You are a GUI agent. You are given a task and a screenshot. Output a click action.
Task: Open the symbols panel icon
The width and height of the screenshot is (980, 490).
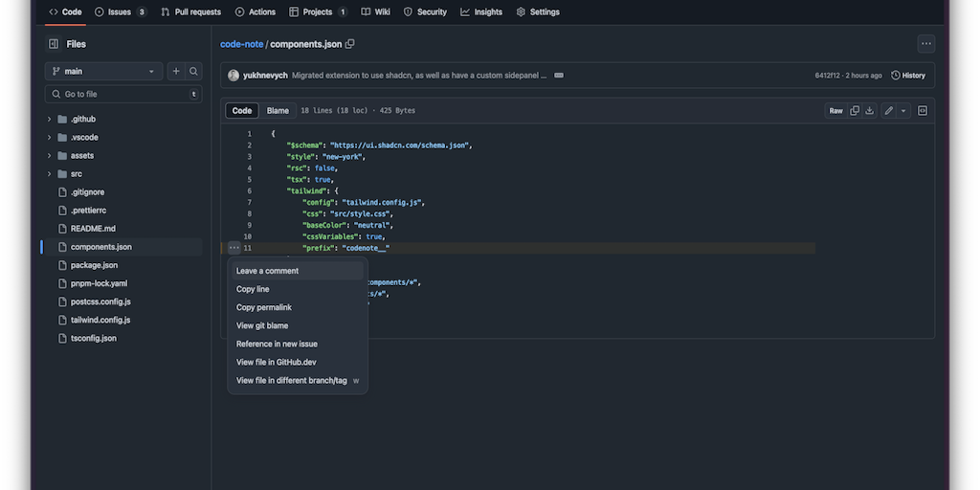tap(923, 111)
